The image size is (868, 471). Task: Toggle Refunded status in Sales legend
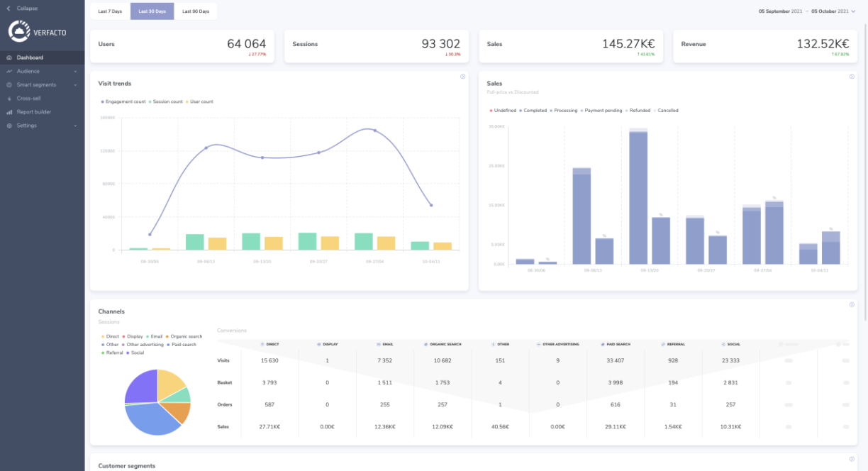coord(638,111)
